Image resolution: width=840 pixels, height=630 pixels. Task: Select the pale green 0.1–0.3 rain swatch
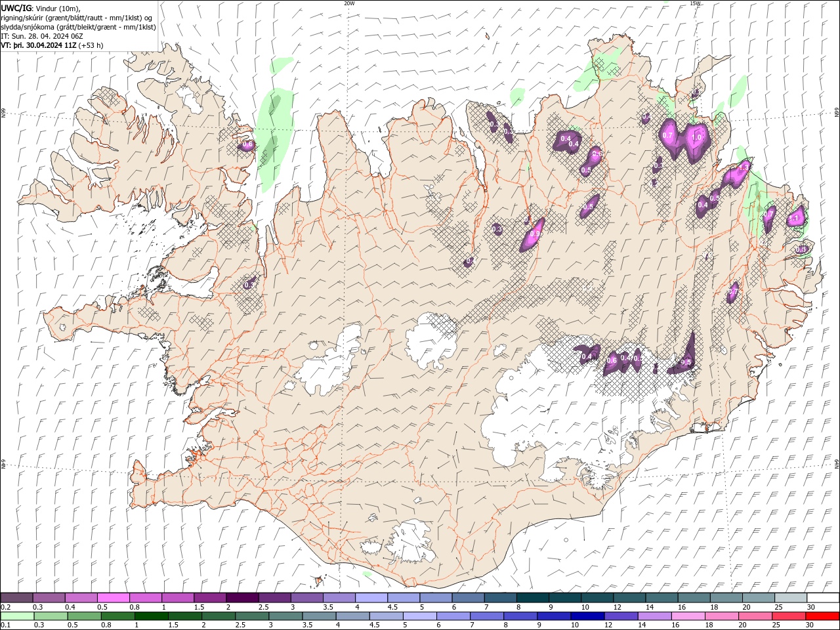click(x=18, y=616)
